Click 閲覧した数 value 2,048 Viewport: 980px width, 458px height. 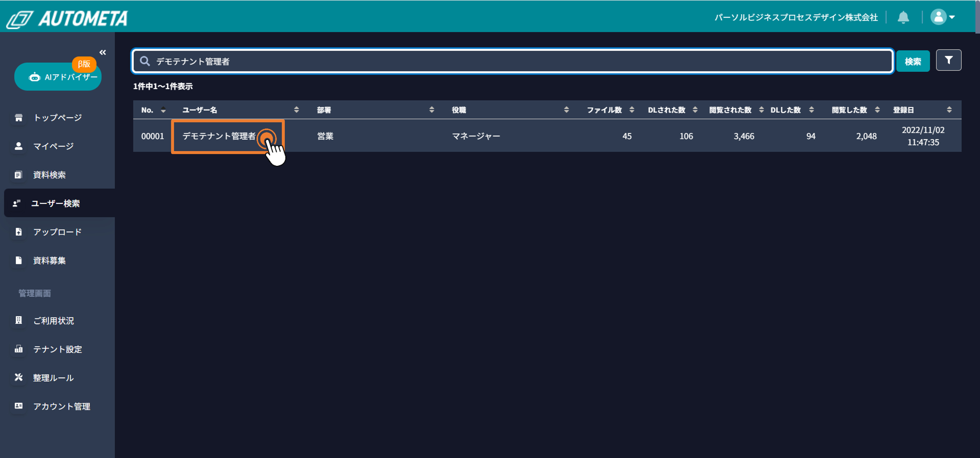[866, 136]
